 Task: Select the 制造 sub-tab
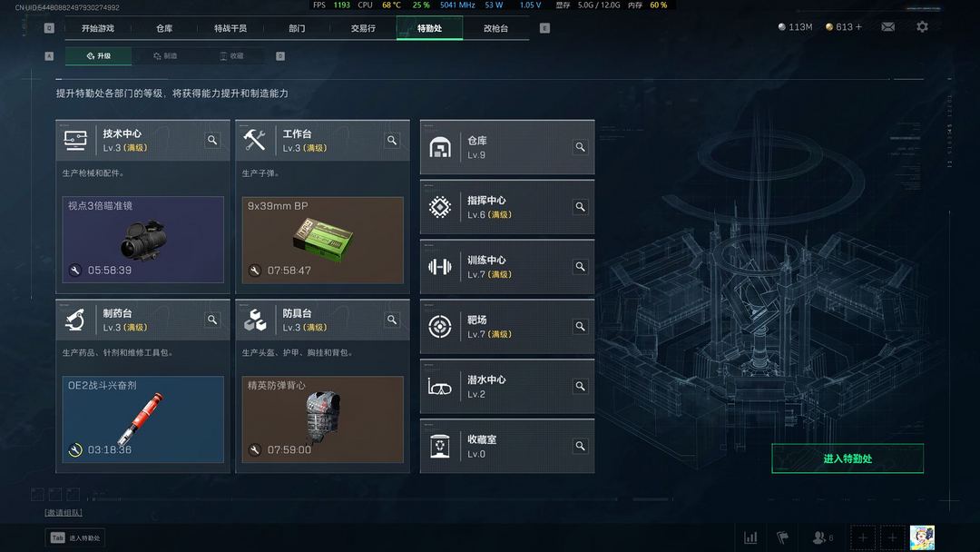coord(166,55)
